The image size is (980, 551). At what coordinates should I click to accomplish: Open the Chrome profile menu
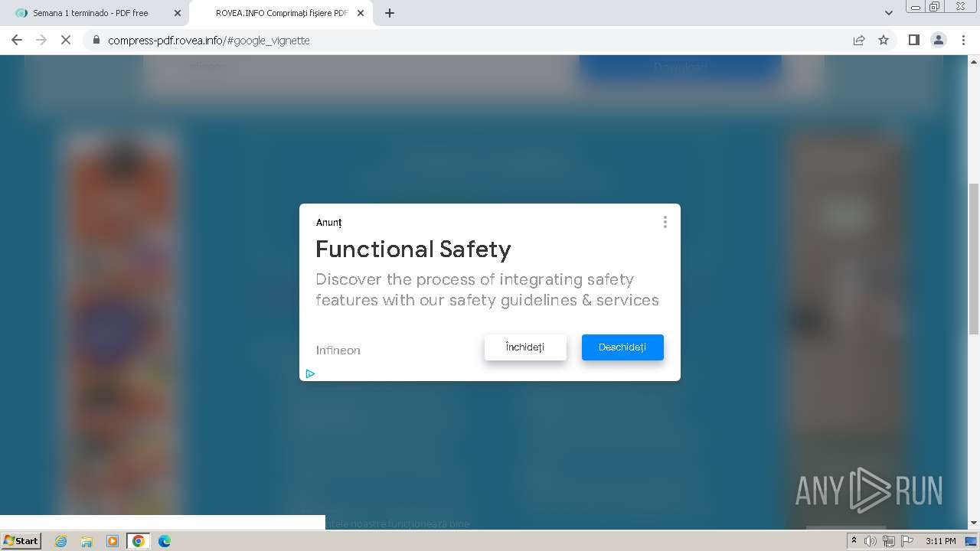[939, 40]
